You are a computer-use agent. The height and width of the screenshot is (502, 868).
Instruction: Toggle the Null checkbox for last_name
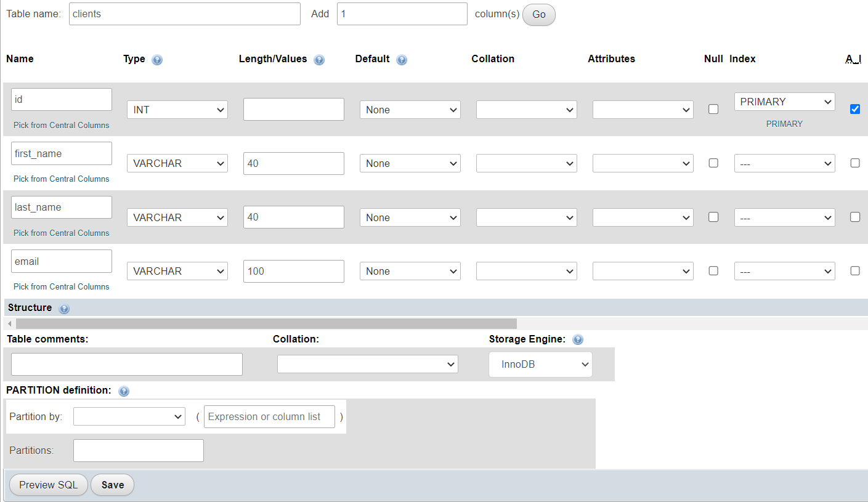713,217
